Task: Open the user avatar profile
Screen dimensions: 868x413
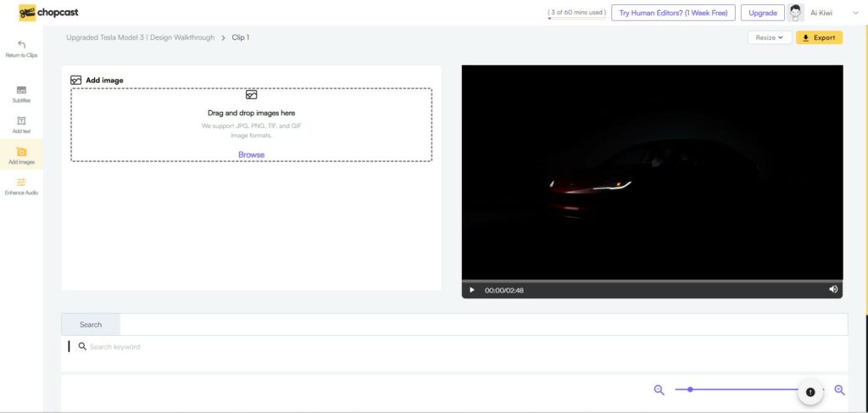Action: pyautogui.click(x=796, y=13)
